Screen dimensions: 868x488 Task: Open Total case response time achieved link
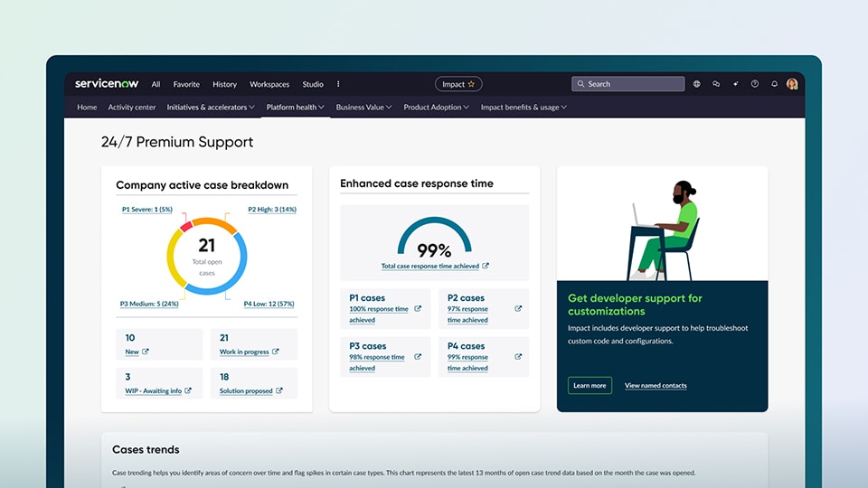point(430,267)
